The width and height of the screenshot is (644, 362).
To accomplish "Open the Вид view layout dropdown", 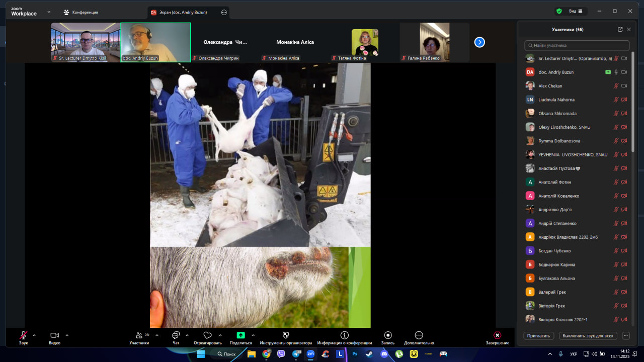I will pos(576,11).
